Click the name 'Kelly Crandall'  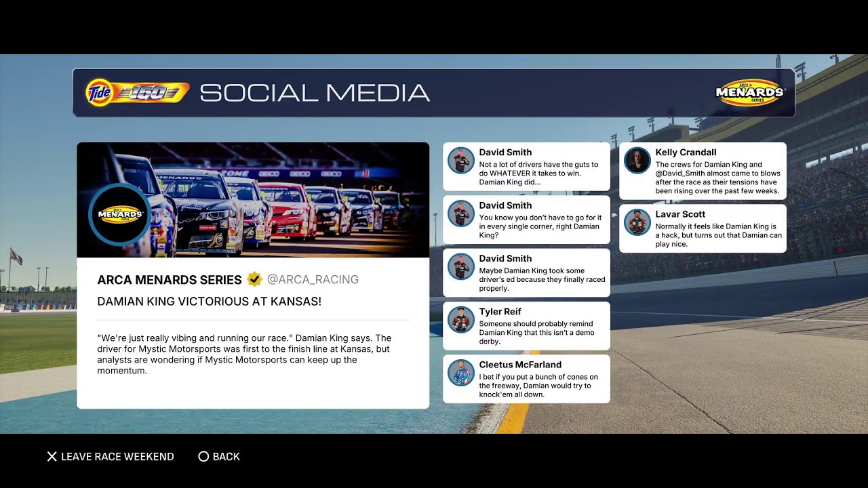[686, 152]
